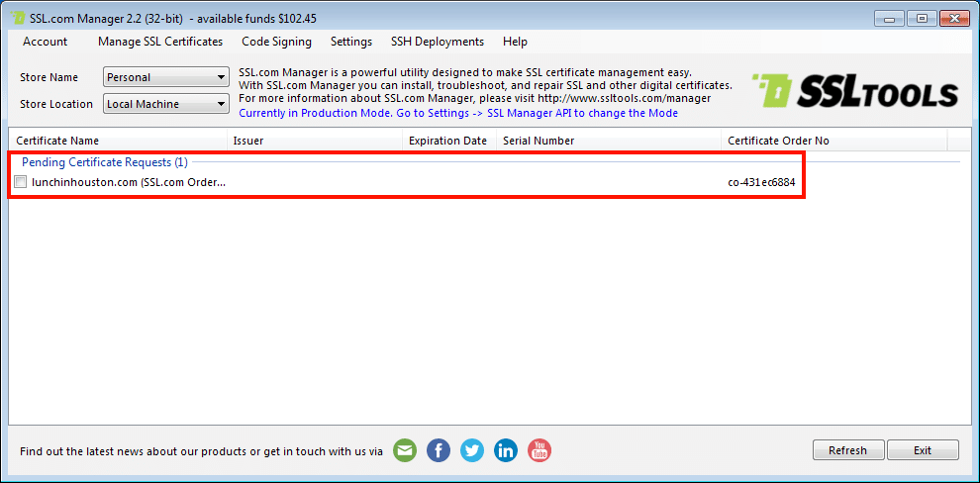Click the SSL.com Manager title bar icon
980x483 pixels.
coord(18,19)
